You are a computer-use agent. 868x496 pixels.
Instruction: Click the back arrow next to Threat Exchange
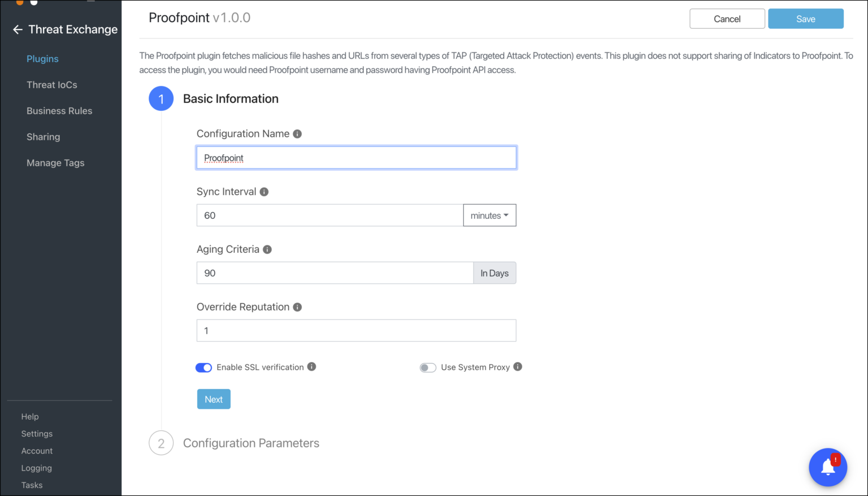coord(18,29)
